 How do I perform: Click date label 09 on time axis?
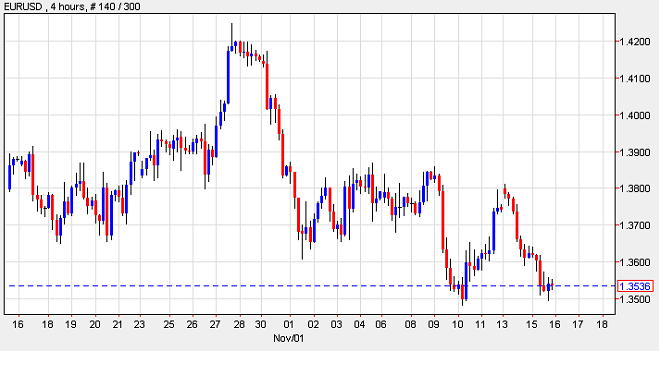[x=434, y=324]
